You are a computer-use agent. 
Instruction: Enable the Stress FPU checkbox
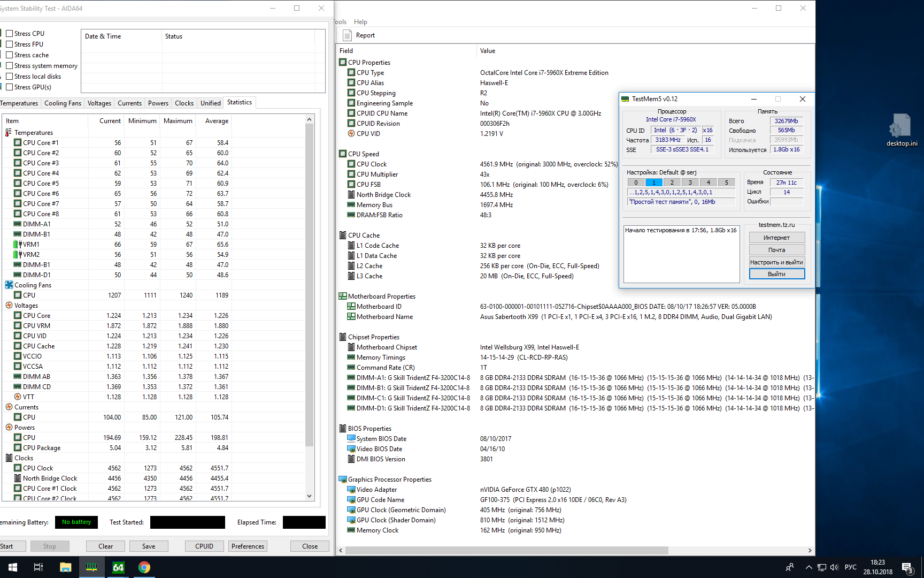pos(9,44)
